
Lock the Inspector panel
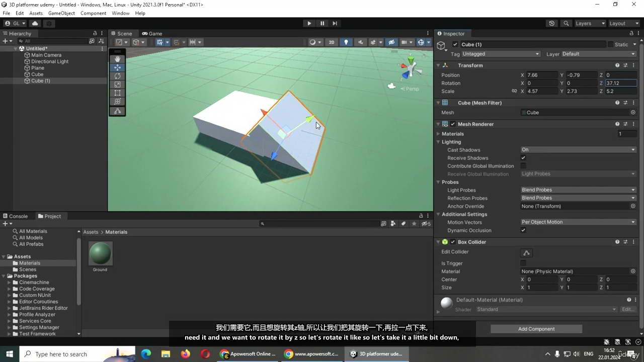pos(631,33)
